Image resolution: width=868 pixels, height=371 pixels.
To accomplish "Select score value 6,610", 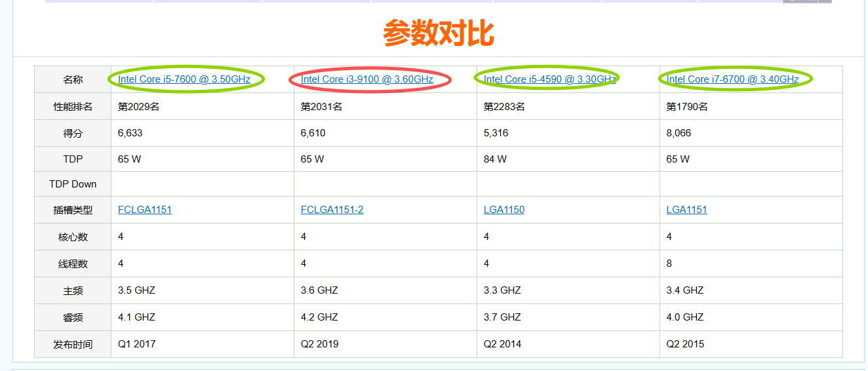I will click(313, 133).
